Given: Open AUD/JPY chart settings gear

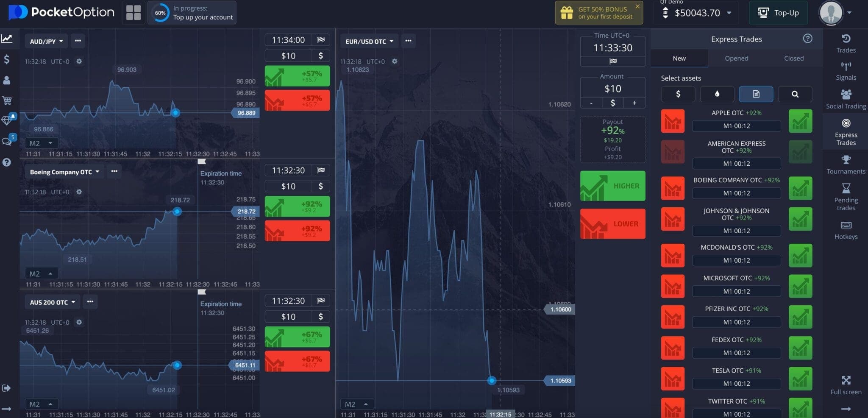Looking at the screenshot, I should [x=79, y=61].
